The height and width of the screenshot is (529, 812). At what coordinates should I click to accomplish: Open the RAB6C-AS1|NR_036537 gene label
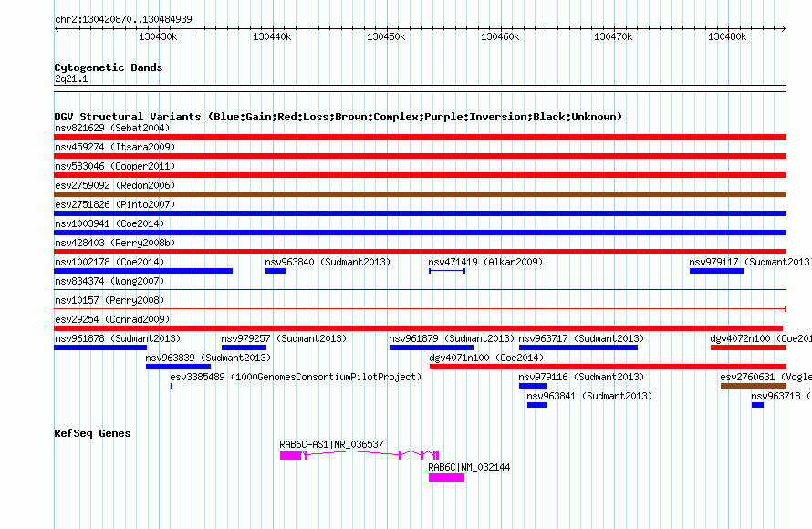(x=331, y=444)
